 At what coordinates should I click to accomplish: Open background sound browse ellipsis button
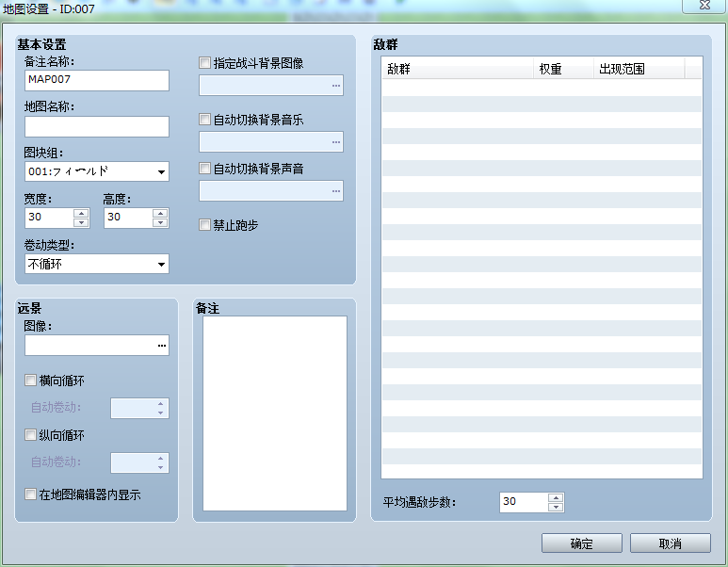[x=335, y=191]
